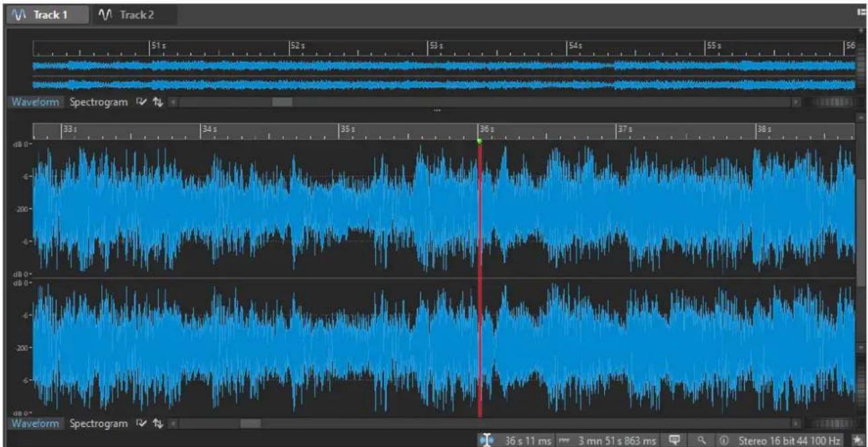The image size is (868, 447).
Task: Click the 34 s mark on main ruler
Action: pos(209,128)
